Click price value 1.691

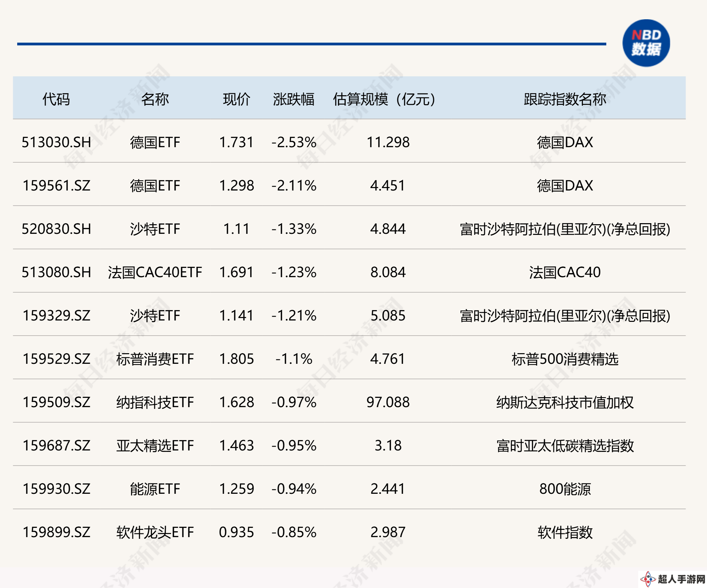pos(237,272)
